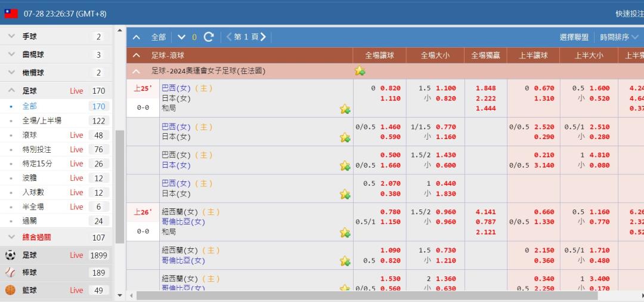Click the soccer ball icon in 綜合過關
The width and height of the screenshot is (644, 302).
[10, 255]
